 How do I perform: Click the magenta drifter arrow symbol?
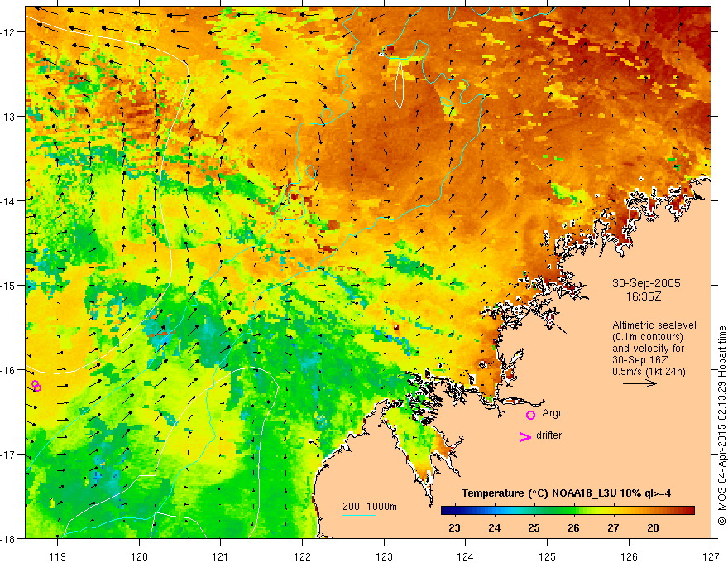pyautogui.click(x=525, y=437)
